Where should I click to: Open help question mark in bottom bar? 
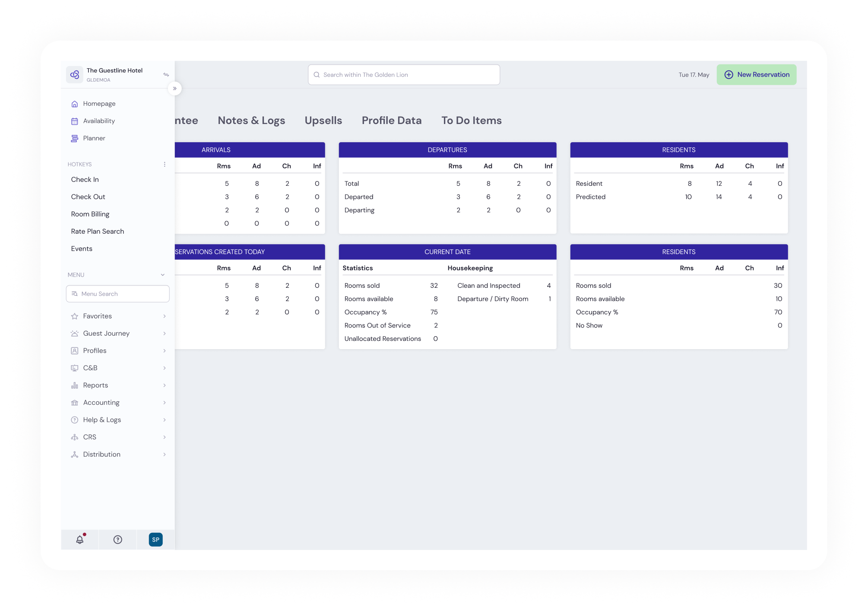tap(118, 540)
